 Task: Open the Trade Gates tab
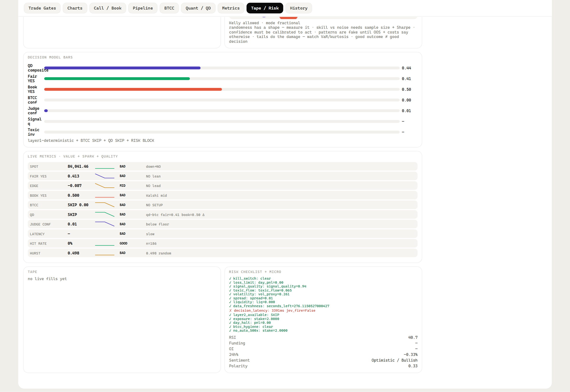(42, 8)
